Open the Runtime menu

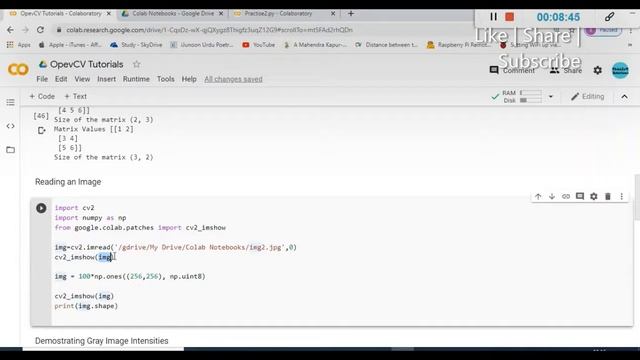pos(136,79)
